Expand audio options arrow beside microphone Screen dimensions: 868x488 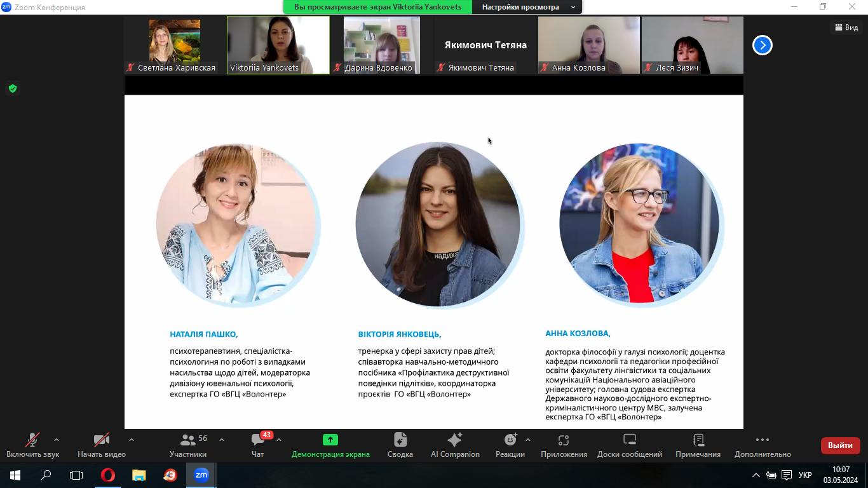click(57, 440)
